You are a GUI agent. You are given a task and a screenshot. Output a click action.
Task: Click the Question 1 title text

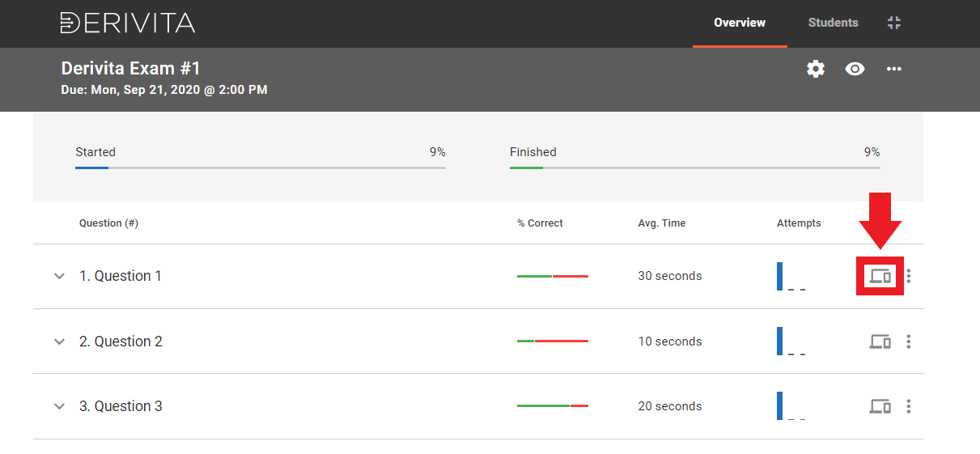click(x=121, y=276)
